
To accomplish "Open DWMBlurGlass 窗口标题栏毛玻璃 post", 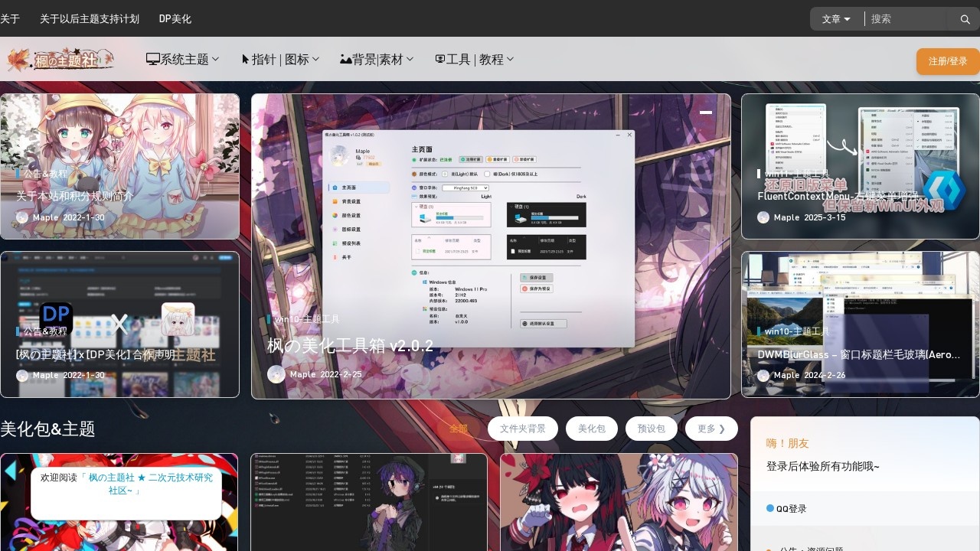I will tap(858, 355).
